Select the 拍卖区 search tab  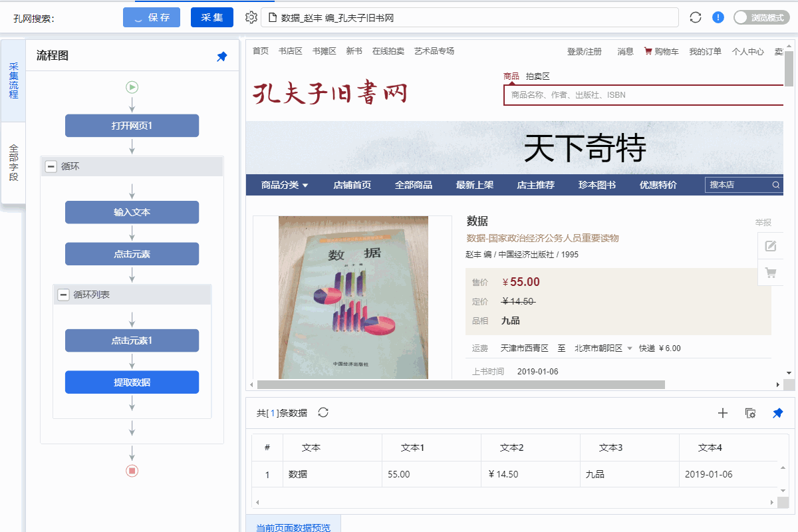pos(538,76)
